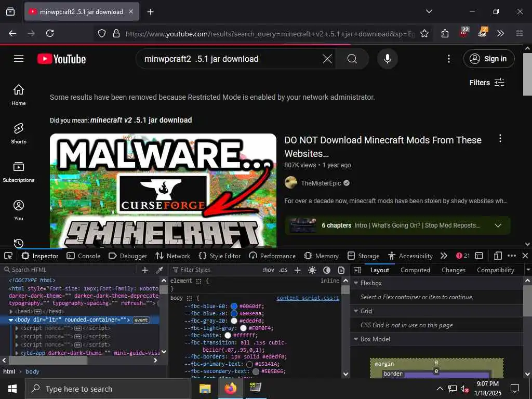Select an iframe as target document
Image resolution: width=532 pixels, height=399 pixels.
[478, 256]
